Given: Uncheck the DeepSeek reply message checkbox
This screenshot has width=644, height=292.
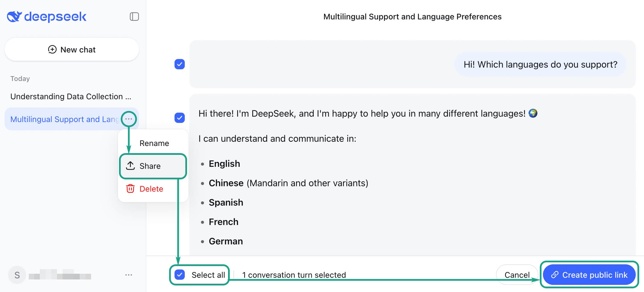Looking at the screenshot, I should [179, 117].
